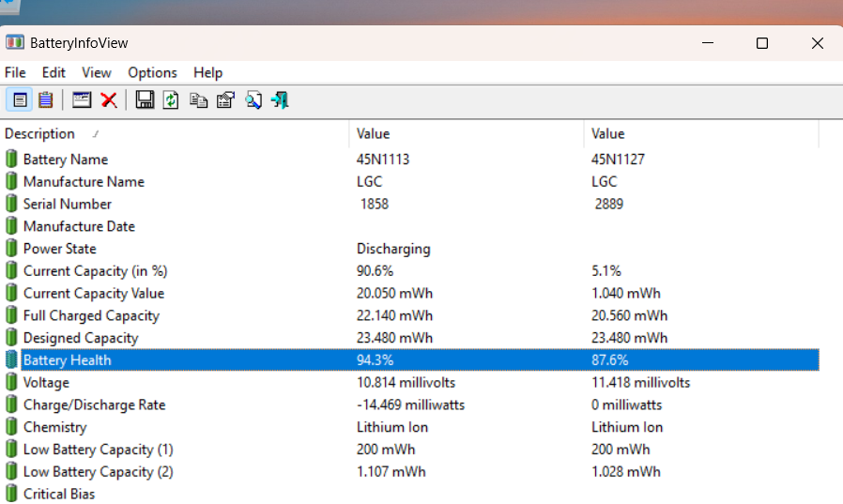Click battery icon beside Charge/Discharge Rate
843x504 pixels.
coord(11,405)
